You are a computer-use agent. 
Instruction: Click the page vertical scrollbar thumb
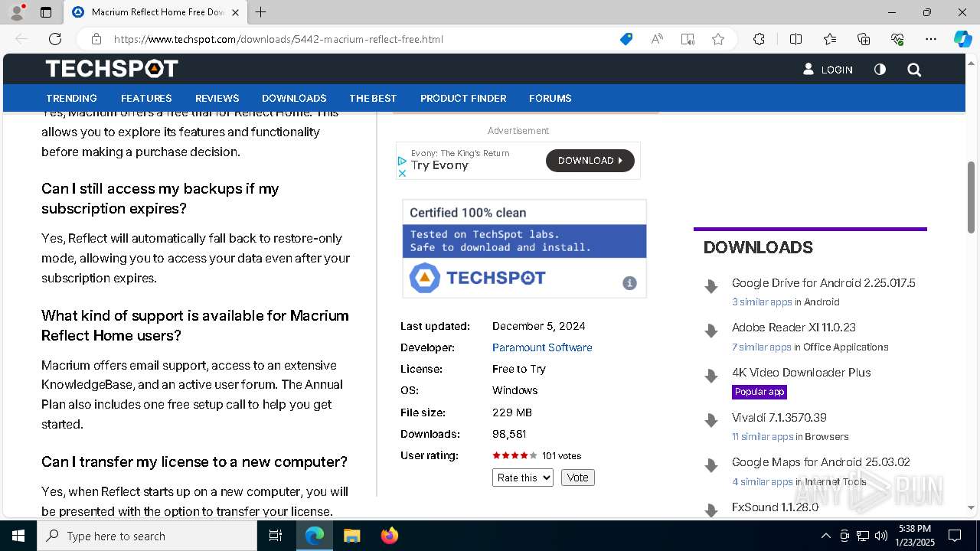(971, 196)
